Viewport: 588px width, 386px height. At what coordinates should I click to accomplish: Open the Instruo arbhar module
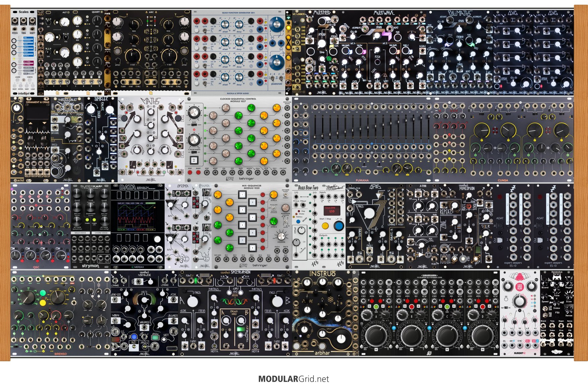pyautogui.click(x=326, y=313)
